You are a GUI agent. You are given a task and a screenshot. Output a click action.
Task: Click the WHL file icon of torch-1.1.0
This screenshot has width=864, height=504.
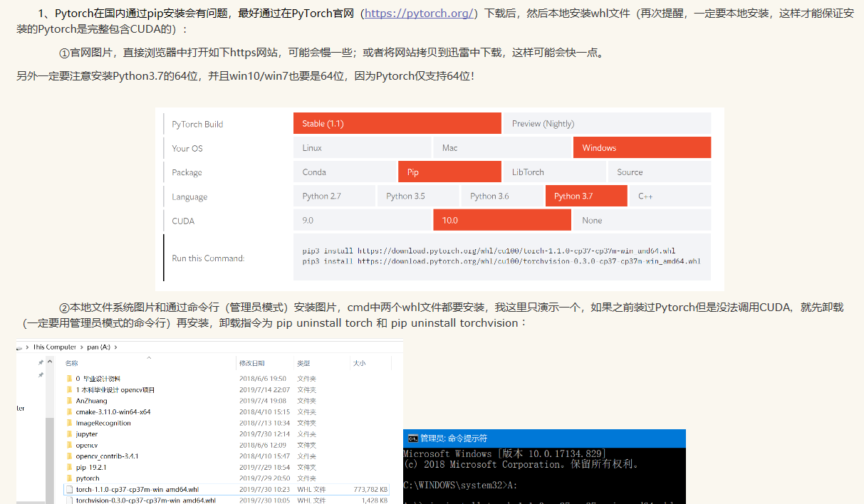tap(69, 490)
